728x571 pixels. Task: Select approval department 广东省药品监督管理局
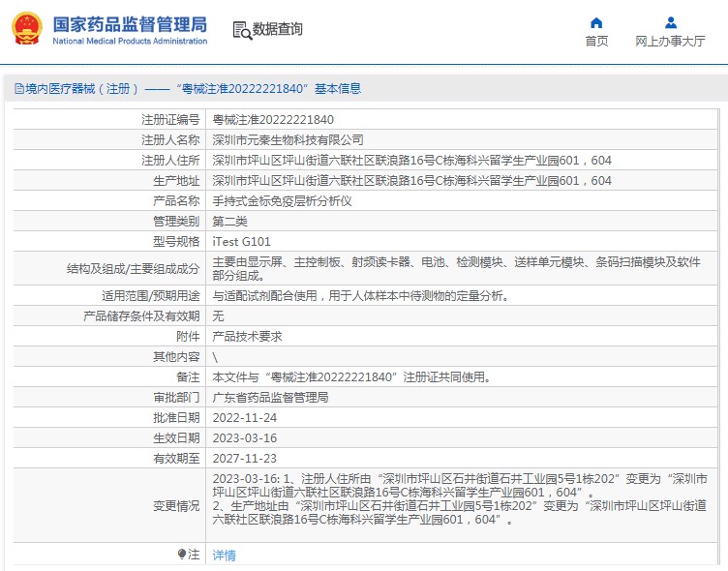270,398
